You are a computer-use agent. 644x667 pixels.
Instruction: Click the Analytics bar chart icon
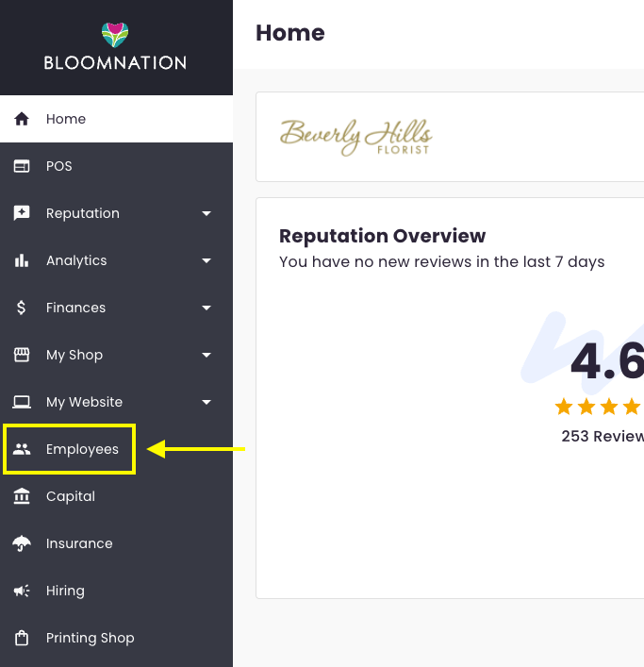pos(22,260)
